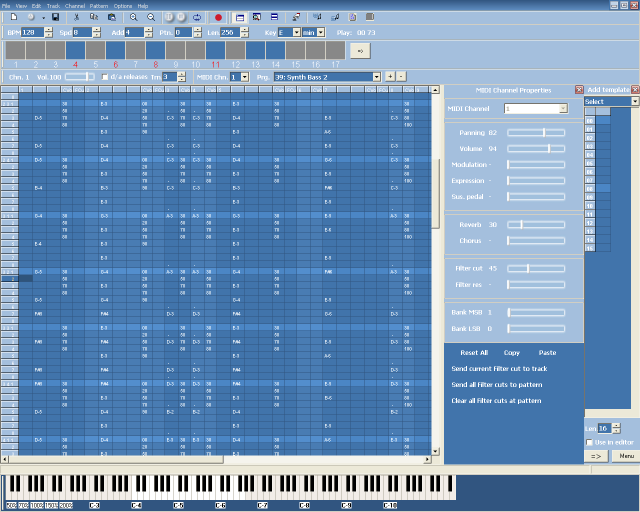
Task: Save the song using floppy disk icon
Action: point(56,17)
